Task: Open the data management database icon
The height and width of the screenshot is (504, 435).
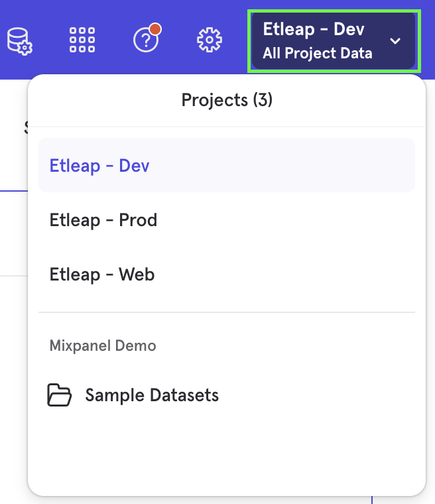Action: pyautogui.click(x=19, y=40)
